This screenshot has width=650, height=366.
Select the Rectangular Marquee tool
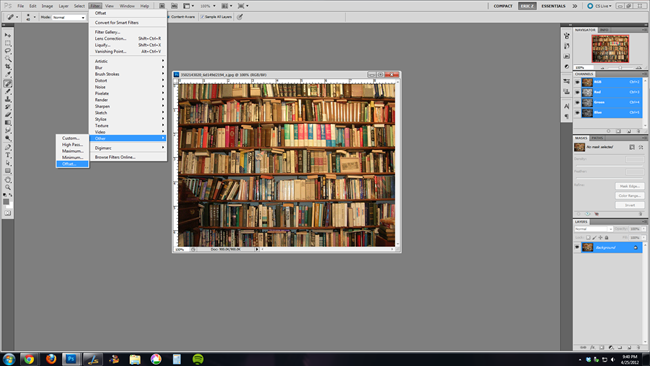pyautogui.click(x=8, y=43)
